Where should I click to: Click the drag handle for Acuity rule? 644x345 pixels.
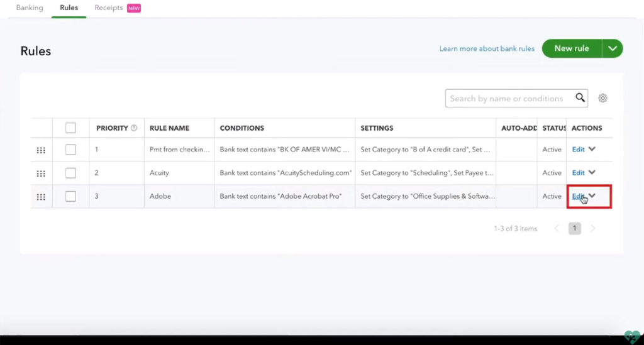[41, 173]
